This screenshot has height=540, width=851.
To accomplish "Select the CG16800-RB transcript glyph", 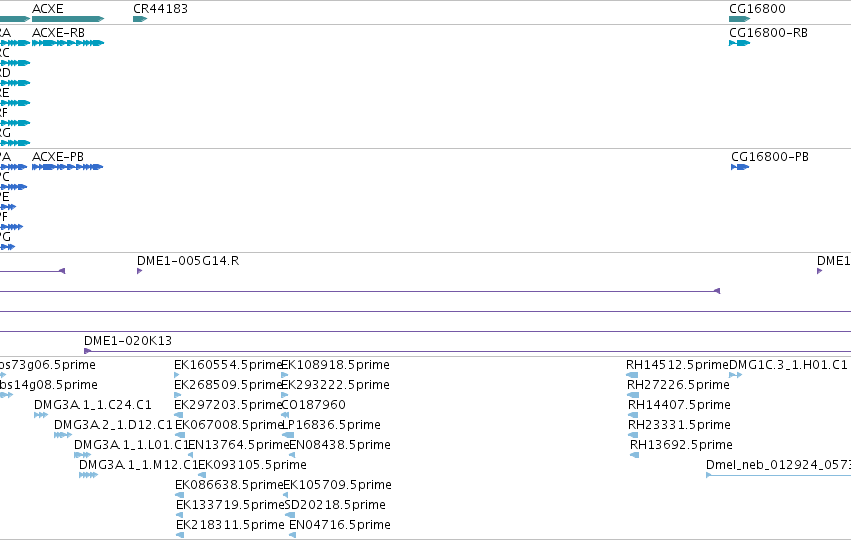I will [x=739, y=43].
